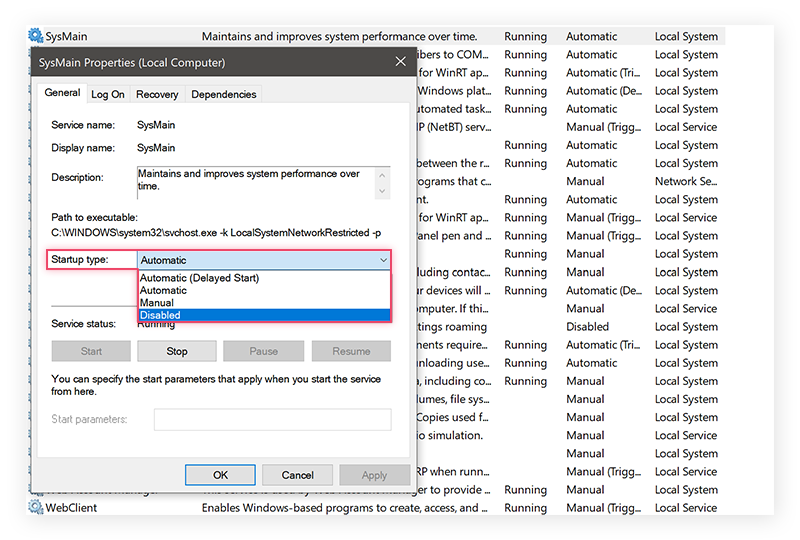Switch to the General tab

62,93
